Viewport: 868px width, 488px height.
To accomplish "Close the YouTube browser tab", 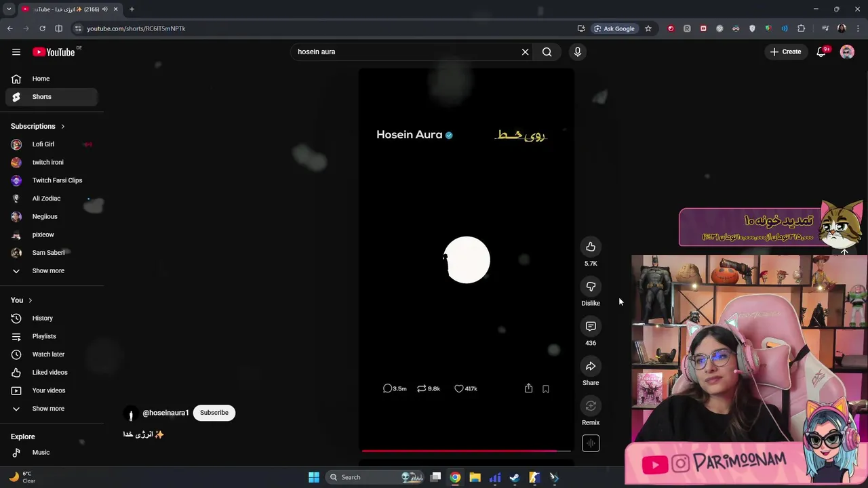I will tap(115, 9).
